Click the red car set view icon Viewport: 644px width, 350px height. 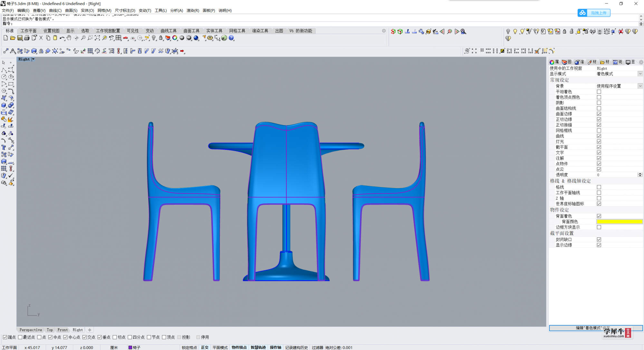pyautogui.click(x=126, y=38)
